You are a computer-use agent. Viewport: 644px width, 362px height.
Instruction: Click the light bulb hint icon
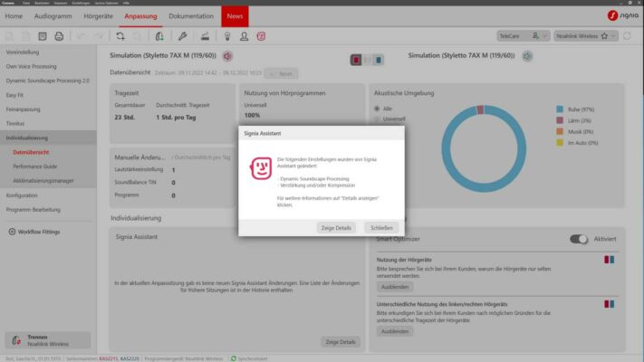pos(227,36)
